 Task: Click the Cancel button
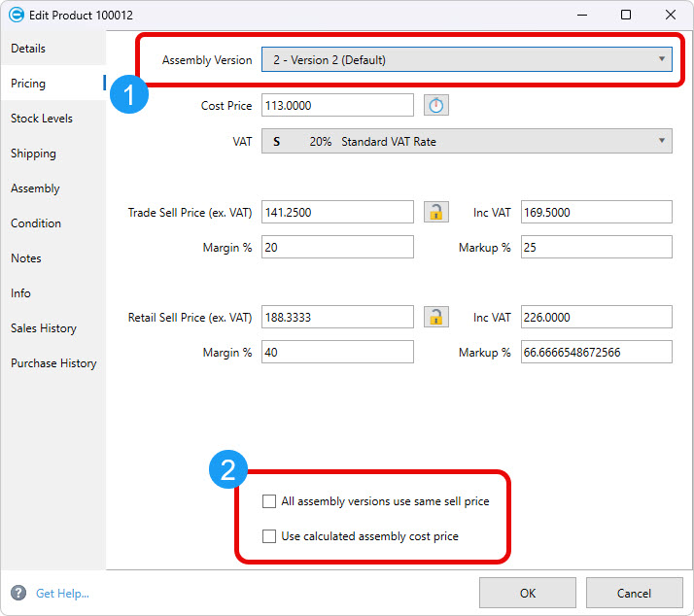click(634, 593)
